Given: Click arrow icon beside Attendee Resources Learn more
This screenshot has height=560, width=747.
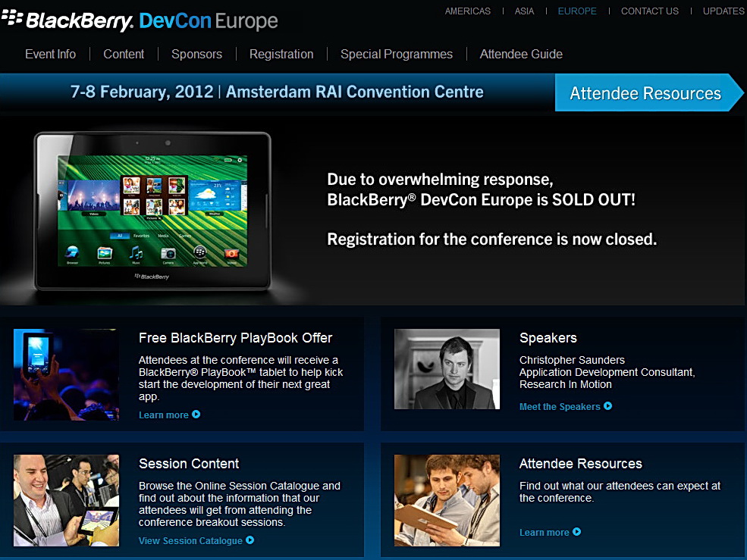Looking at the screenshot, I should point(576,531).
